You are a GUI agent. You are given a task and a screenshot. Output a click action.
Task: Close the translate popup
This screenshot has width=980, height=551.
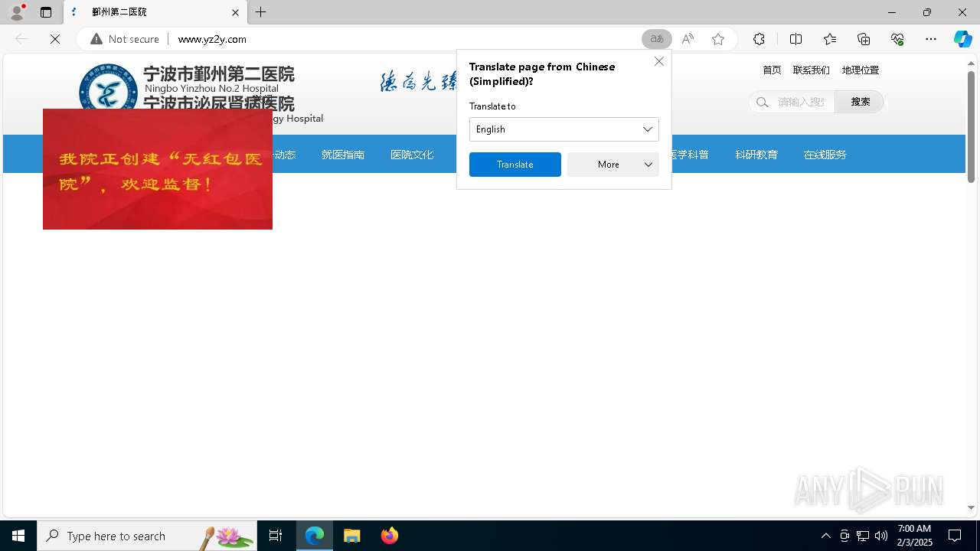point(659,61)
